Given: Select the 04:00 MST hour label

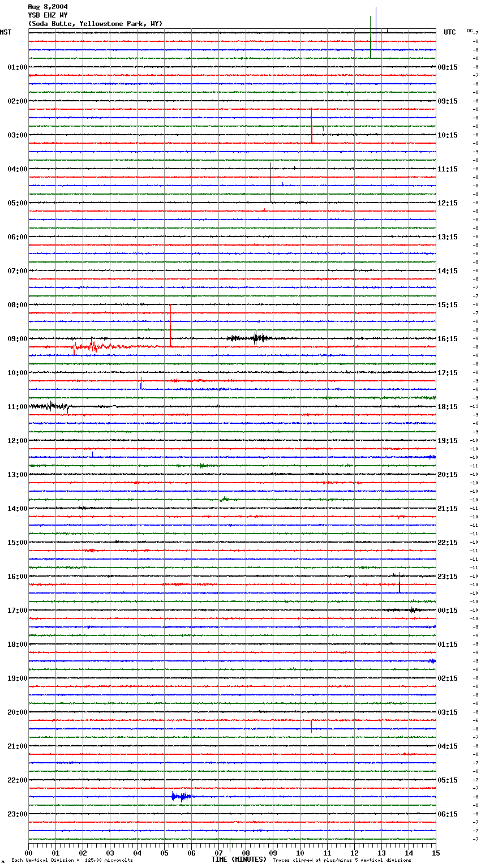Looking at the screenshot, I should 18,169.
